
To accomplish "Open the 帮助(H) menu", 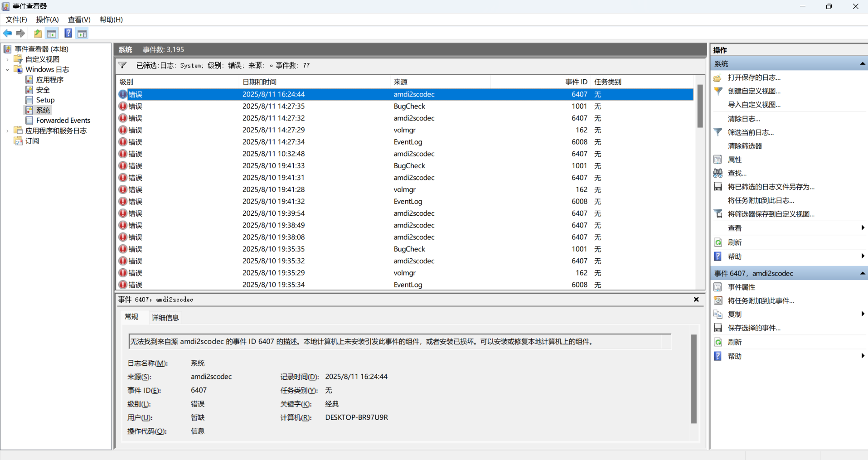I will point(111,19).
